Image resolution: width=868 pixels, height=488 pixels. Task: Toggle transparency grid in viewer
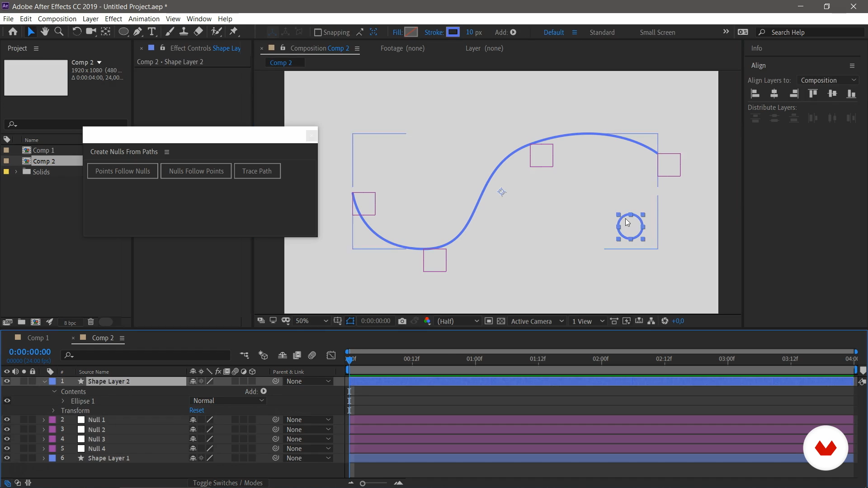click(501, 321)
